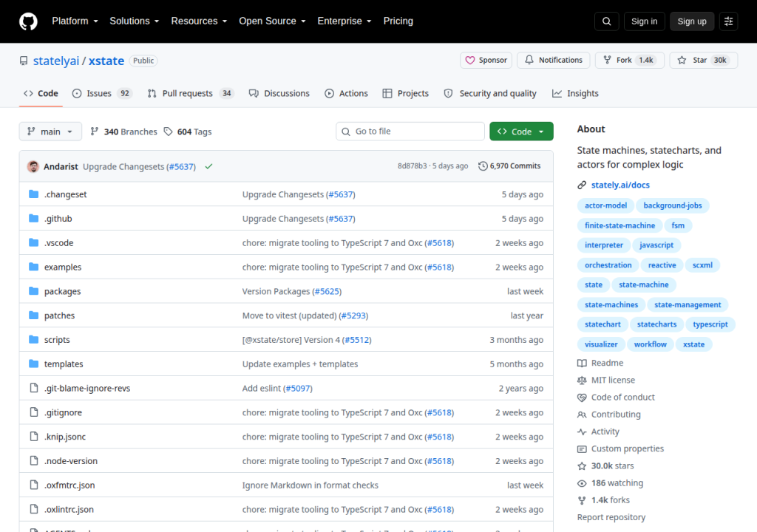Click the branch icon beside 340 Branches
Screen dimensions: 757x532
[x=95, y=132]
